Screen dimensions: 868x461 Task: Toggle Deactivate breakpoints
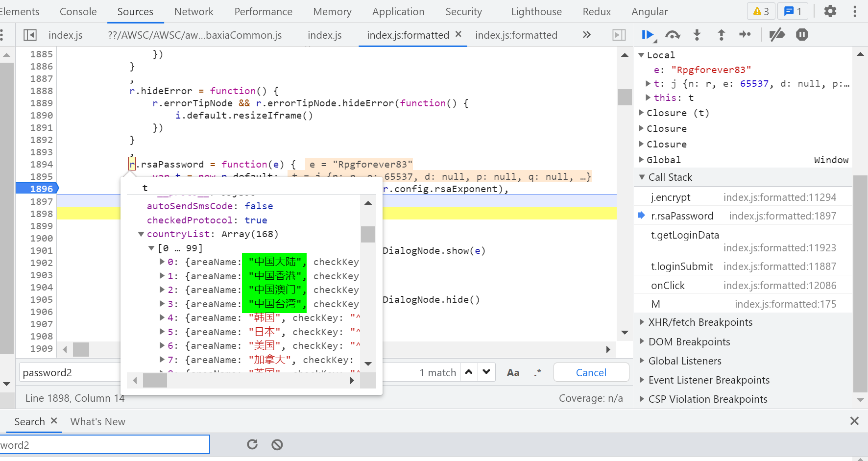[777, 35]
